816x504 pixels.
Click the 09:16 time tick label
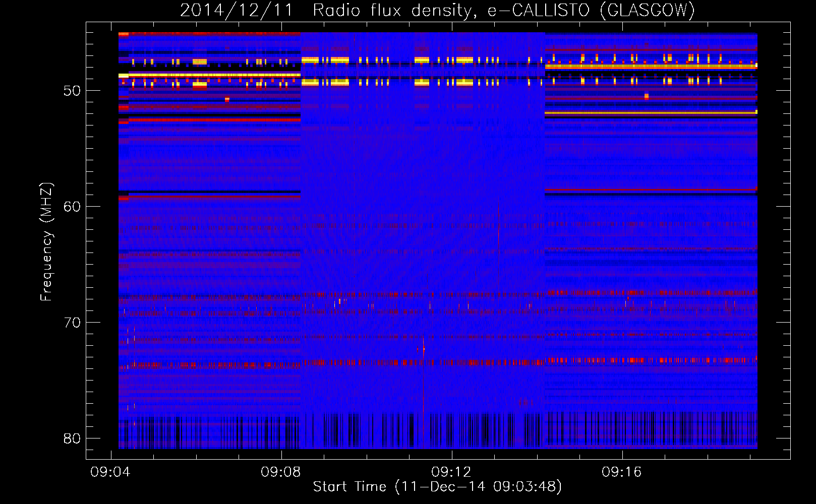tap(621, 472)
